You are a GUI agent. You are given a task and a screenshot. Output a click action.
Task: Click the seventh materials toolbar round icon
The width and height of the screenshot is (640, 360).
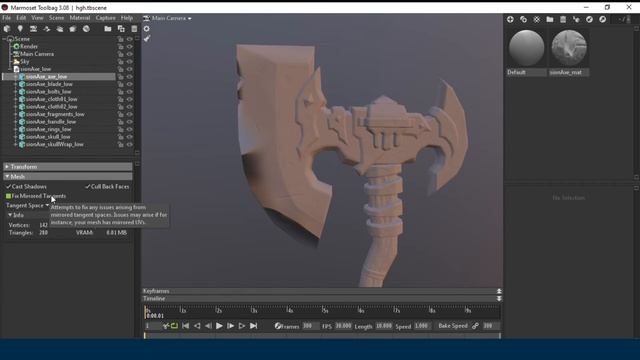click(589, 19)
